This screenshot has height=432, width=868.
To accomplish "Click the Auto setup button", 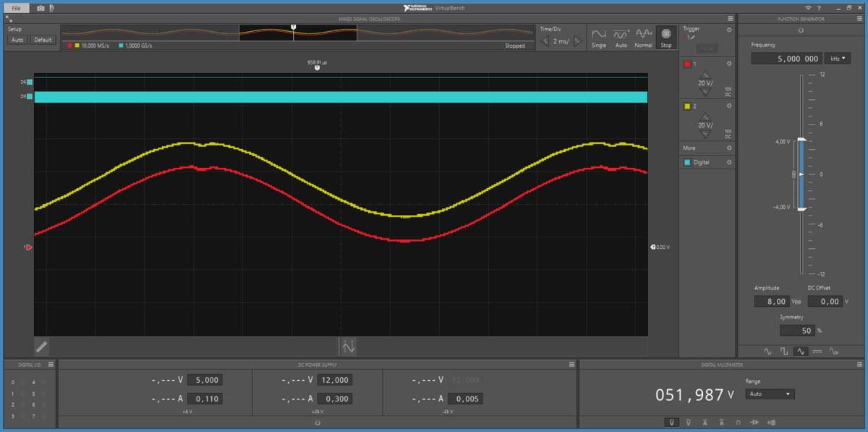I will (x=17, y=40).
